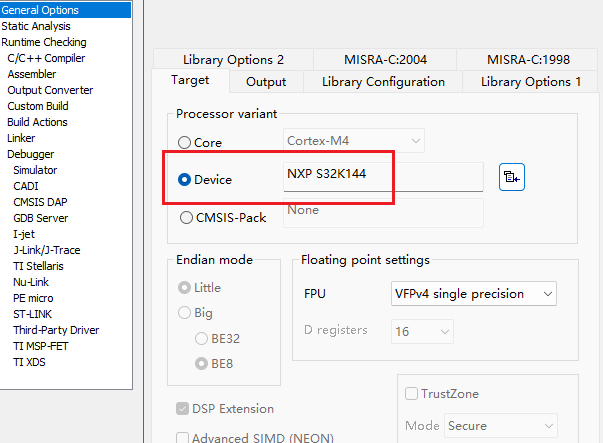
Task: Select Debugger category
Action: [x=31, y=154]
